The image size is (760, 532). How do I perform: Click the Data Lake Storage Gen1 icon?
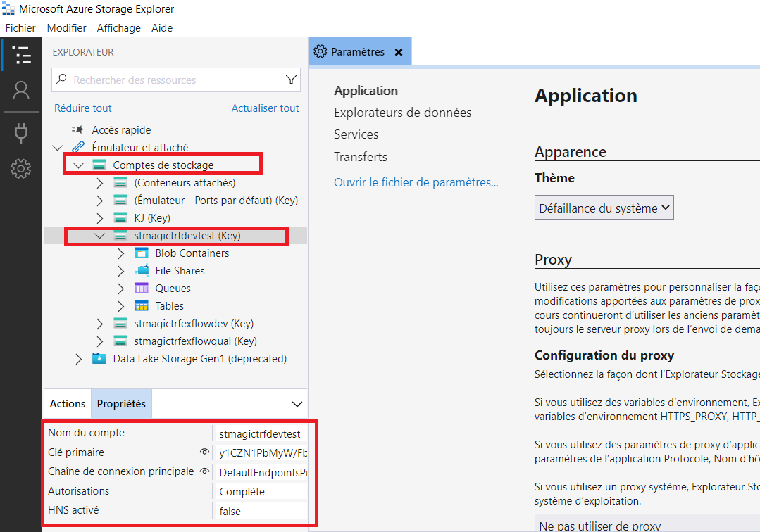pyautogui.click(x=99, y=359)
